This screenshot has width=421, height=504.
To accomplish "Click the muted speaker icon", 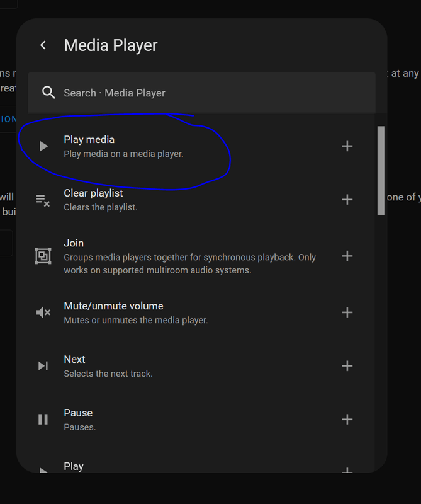I will (x=43, y=312).
